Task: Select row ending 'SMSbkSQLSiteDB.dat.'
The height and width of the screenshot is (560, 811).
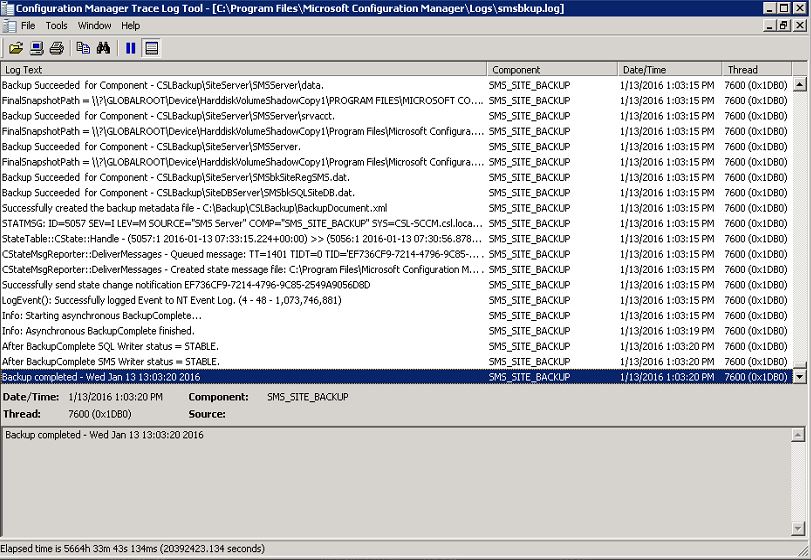Action: coord(396,193)
